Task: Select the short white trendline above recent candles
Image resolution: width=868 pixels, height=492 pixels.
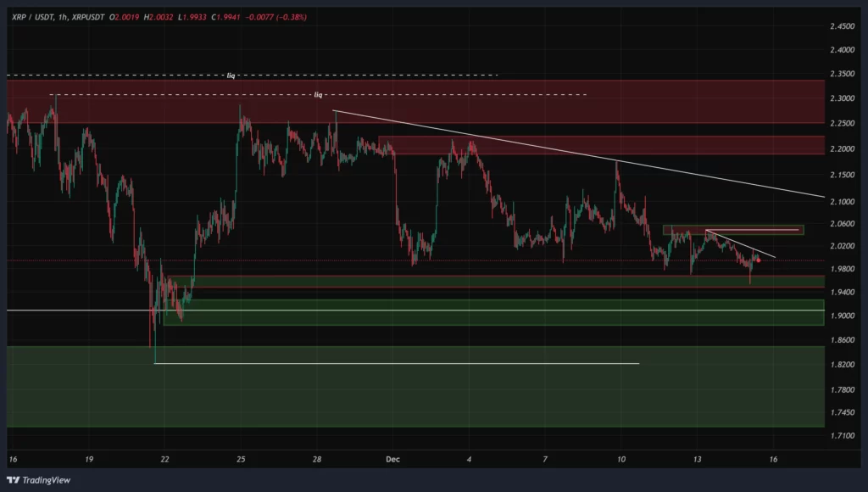Action: click(742, 242)
